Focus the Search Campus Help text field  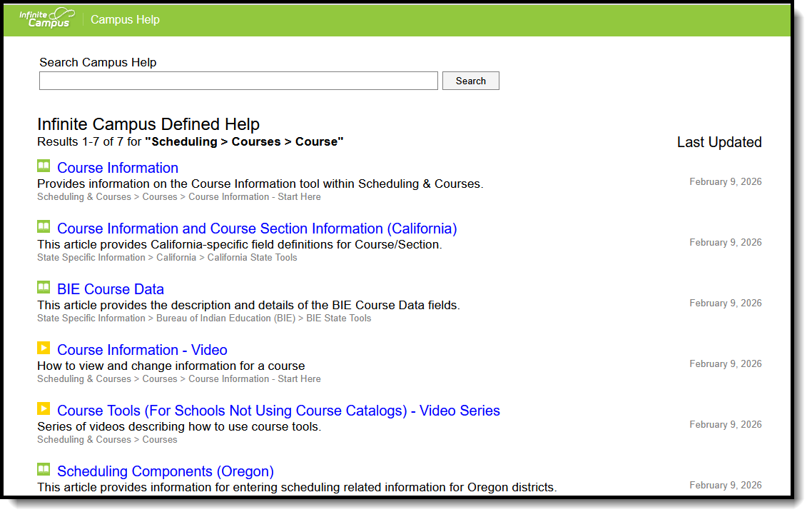tap(239, 81)
